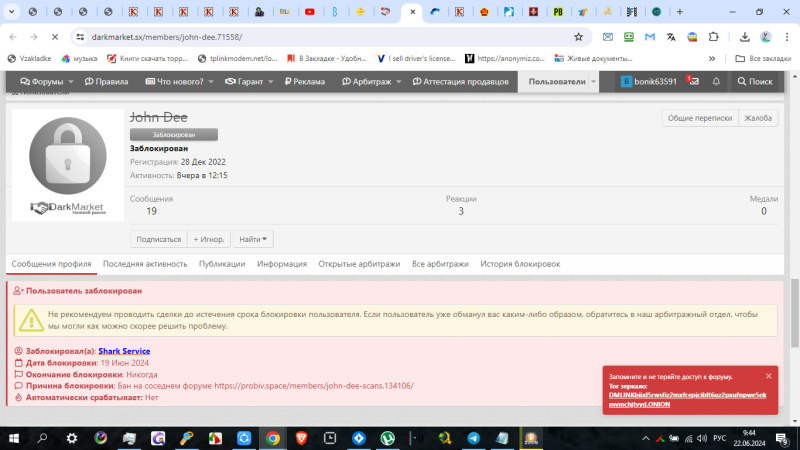Open browser Downloads
The width and height of the screenshot is (800, 450).
point(744,37)
